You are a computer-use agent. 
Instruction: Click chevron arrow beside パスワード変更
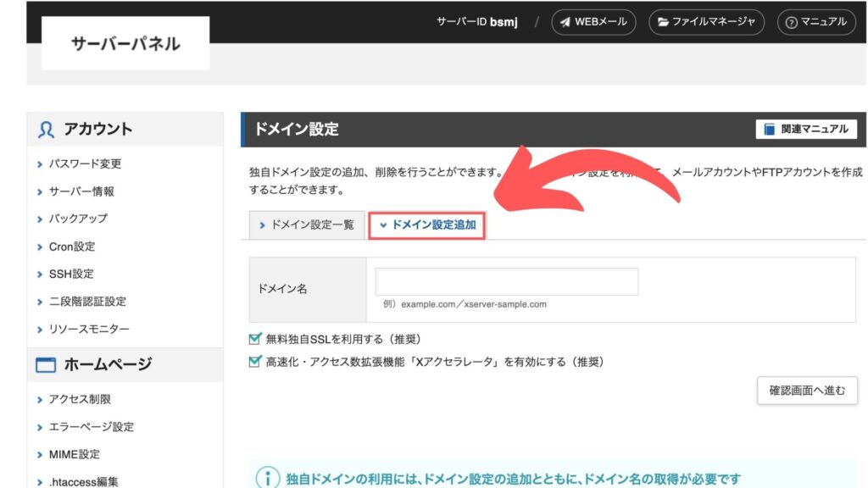pos(40,164)
